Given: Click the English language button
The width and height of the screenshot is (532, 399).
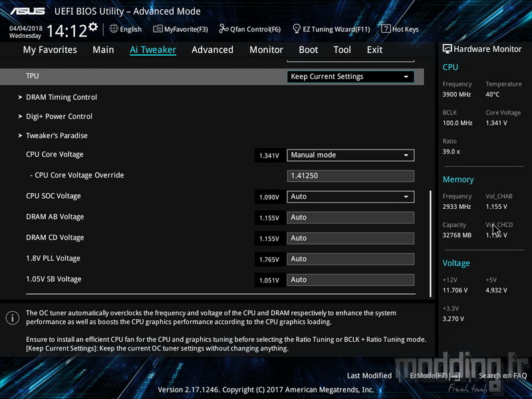Looking at the screenshot, I should pyautogui.click(x=126, y=29).
